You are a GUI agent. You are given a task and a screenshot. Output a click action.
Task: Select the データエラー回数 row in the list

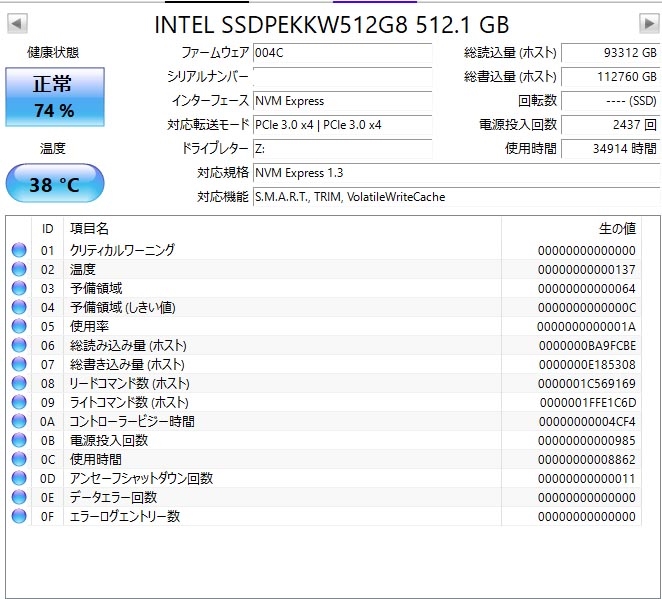click(300, 498)
